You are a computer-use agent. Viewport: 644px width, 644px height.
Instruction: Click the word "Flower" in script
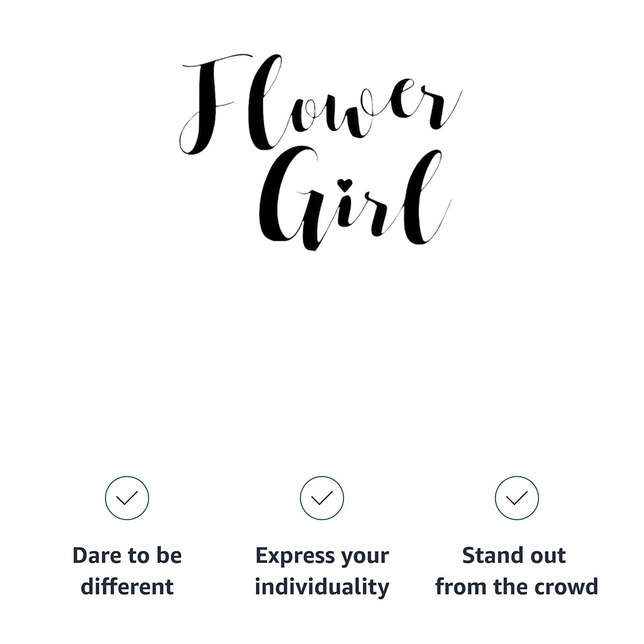point(321,104)
